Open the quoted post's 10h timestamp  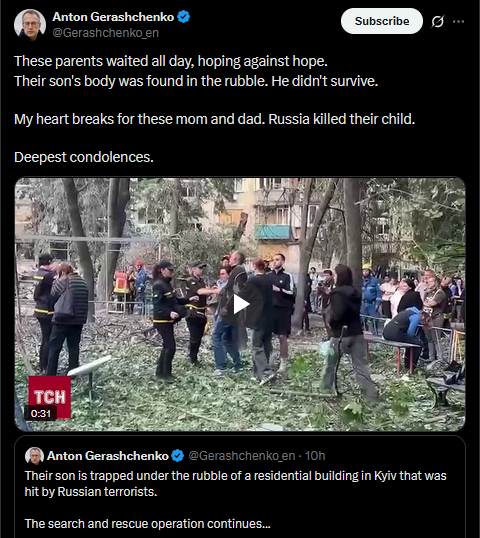pyautogui.click(x=315, y=456)
